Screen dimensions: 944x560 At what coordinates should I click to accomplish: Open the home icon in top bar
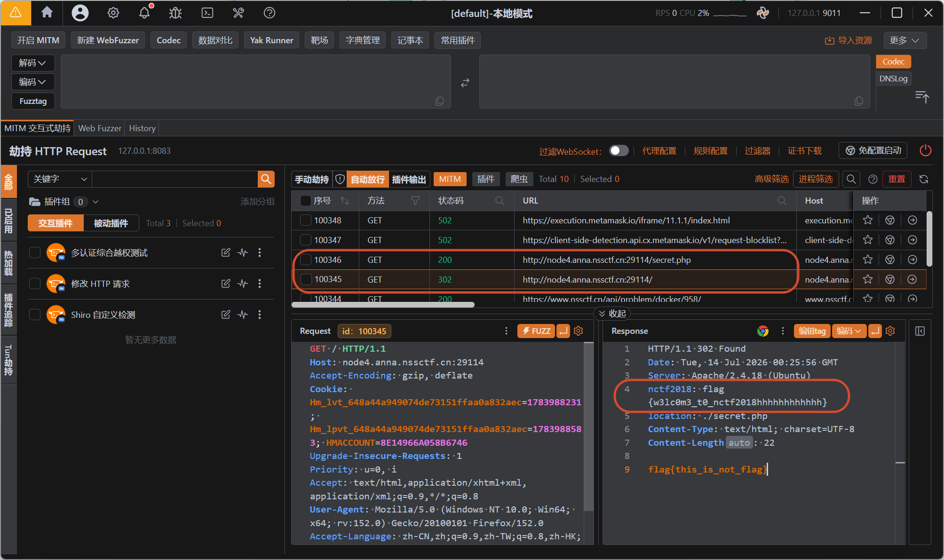pyautogui.click(x=47, y=13)
